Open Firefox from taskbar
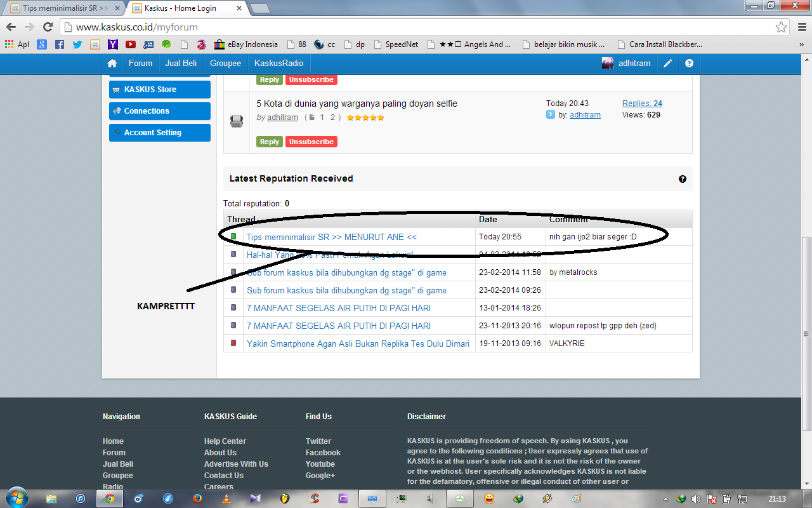The image size is (812, 508). 197,498
